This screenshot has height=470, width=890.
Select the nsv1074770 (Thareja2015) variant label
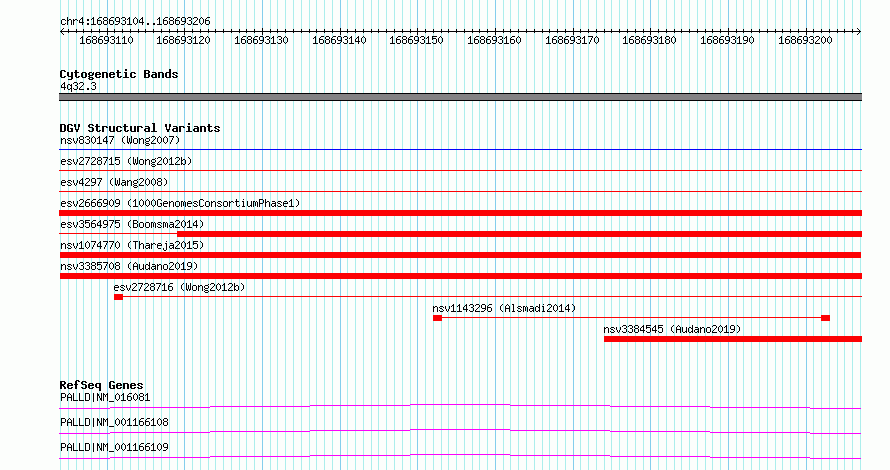point(132,245)
